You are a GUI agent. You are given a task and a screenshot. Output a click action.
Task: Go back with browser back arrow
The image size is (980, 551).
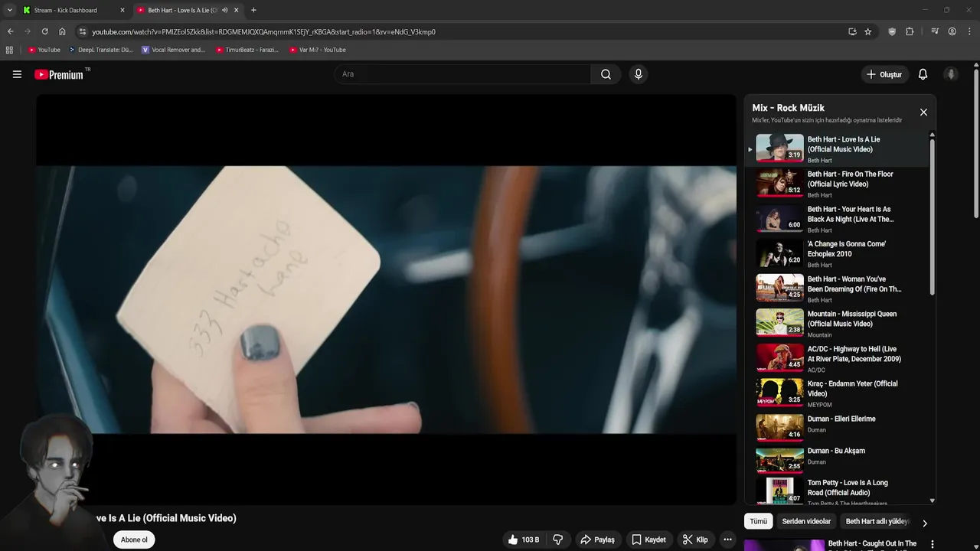pos(10,31)
